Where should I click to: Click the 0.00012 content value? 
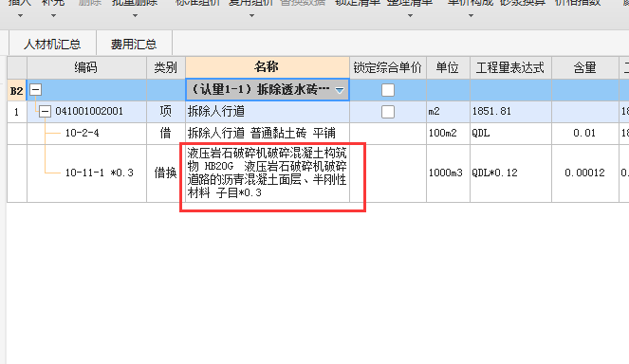[585, 173]
